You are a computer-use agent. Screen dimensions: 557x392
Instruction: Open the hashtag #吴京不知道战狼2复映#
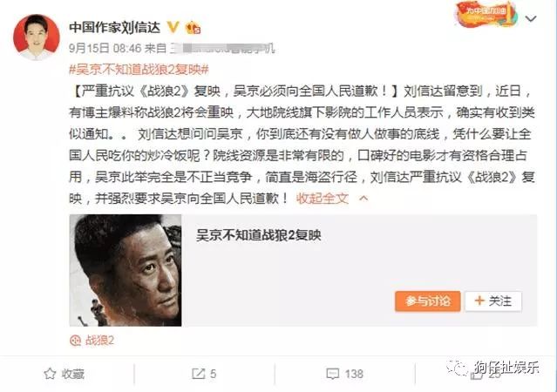point(139,69)
